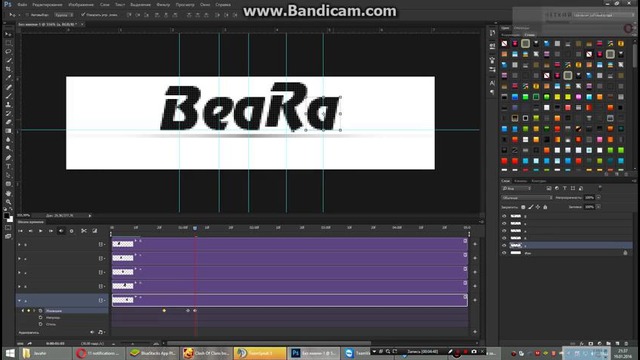Collapse the expanded bottom timeline track

click(19, 300)
